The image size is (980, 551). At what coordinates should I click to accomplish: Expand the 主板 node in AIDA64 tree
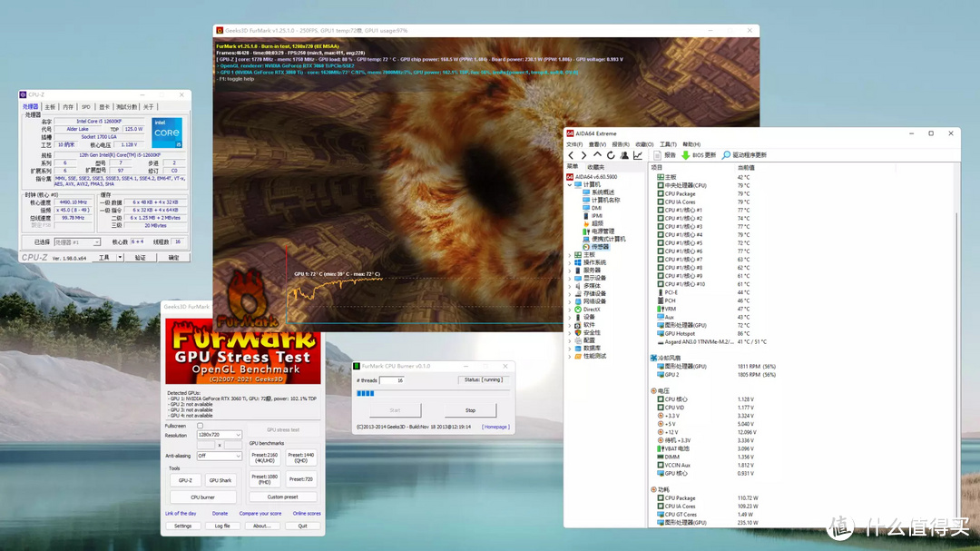pyautogui.click(x=569, y=255)
